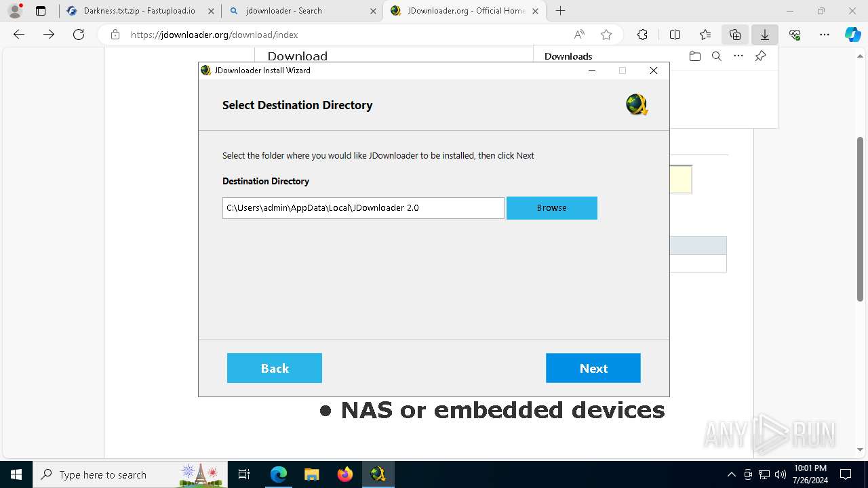Open Collections panel

[x=735, y=35]
